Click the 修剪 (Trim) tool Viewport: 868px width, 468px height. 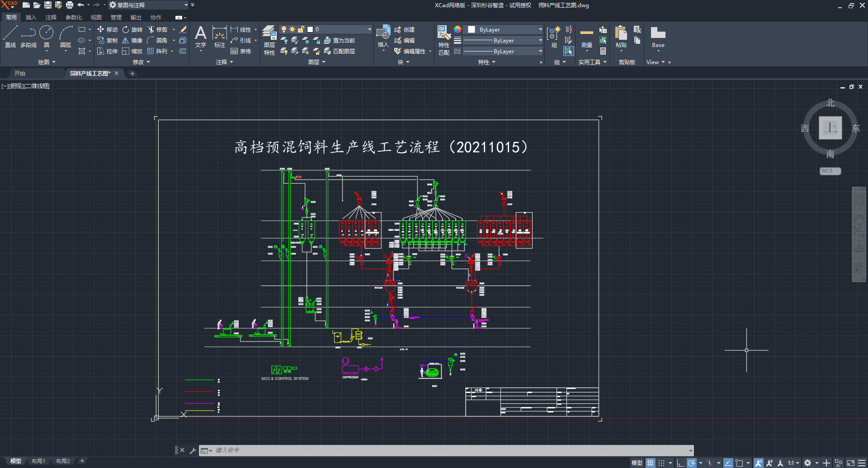[157, 29]
